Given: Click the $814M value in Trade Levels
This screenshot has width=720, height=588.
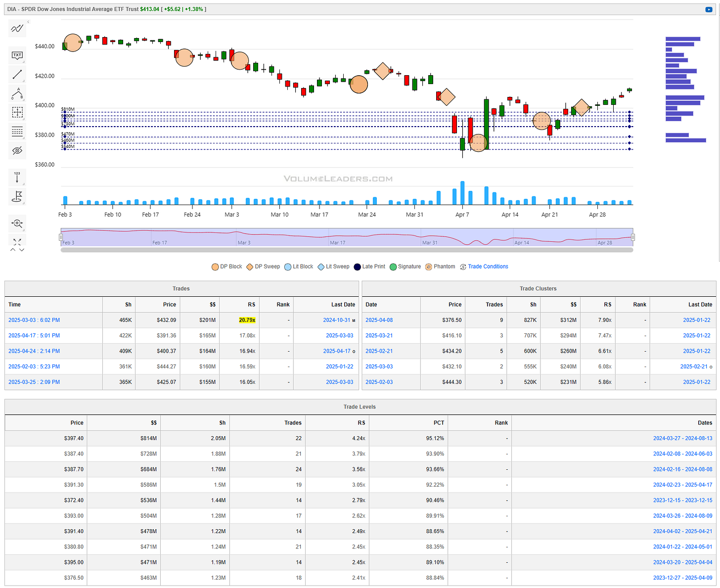Looking at the screenshot, I should click(148, 438).
